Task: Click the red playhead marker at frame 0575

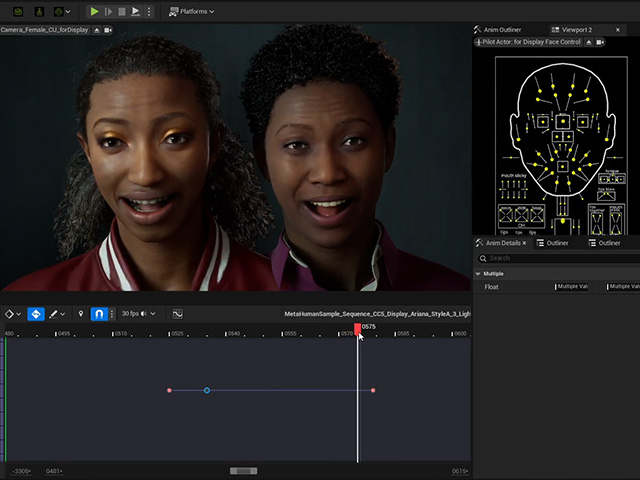Action: point(358,329)
